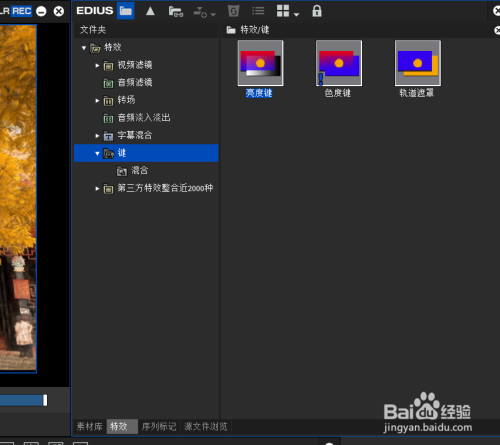Toggle the lock padlock icon
The width and height of the screenshot is (500, 445).
tap(317, 11)
